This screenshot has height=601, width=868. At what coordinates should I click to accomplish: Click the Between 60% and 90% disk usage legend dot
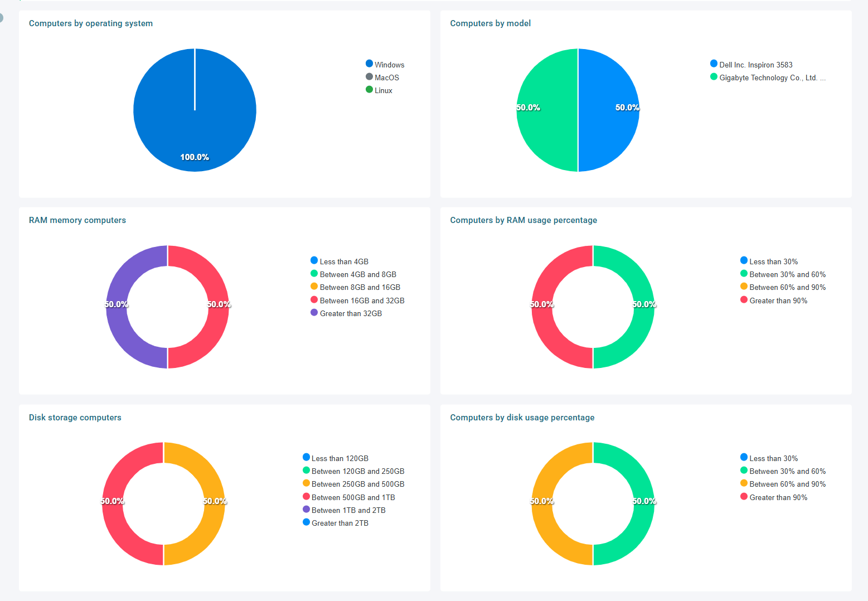click(x=744, y=483)
